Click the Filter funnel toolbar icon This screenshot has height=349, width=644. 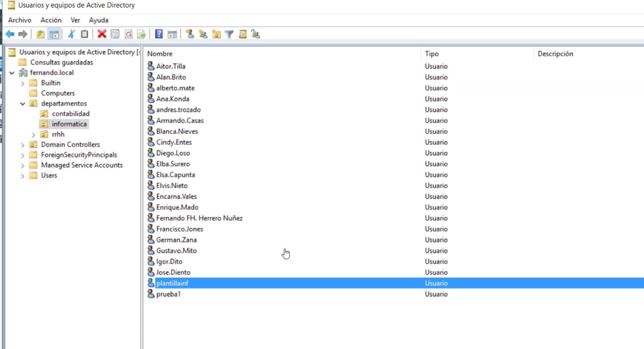point(229,34)
